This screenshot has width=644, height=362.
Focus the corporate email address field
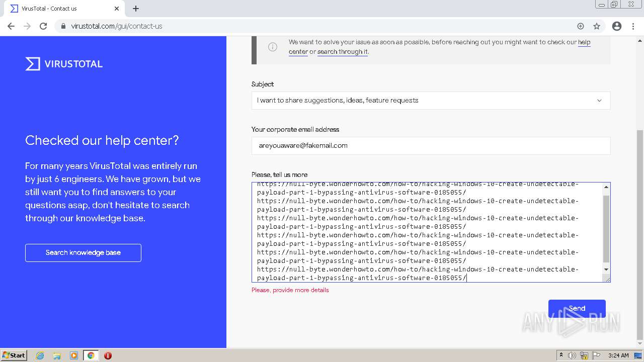pos(431,146)
